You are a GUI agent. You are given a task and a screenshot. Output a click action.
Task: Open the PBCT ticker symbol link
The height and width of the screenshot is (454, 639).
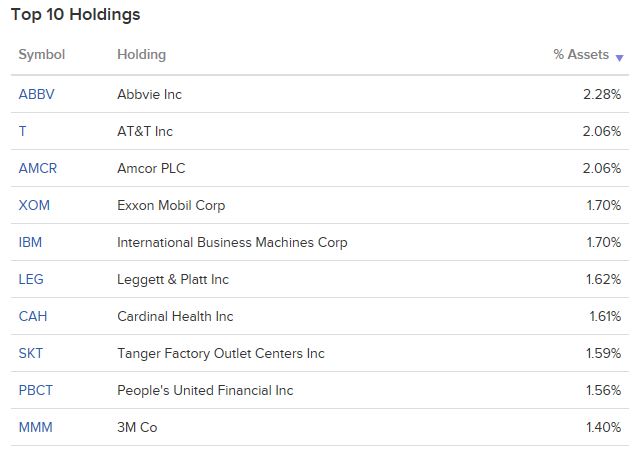click(x=35, y=390)
